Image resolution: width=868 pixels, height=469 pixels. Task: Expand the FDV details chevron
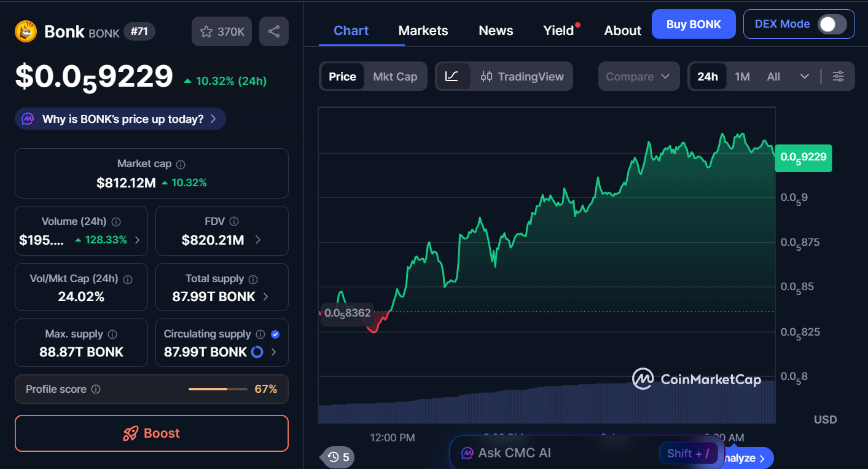257,240
